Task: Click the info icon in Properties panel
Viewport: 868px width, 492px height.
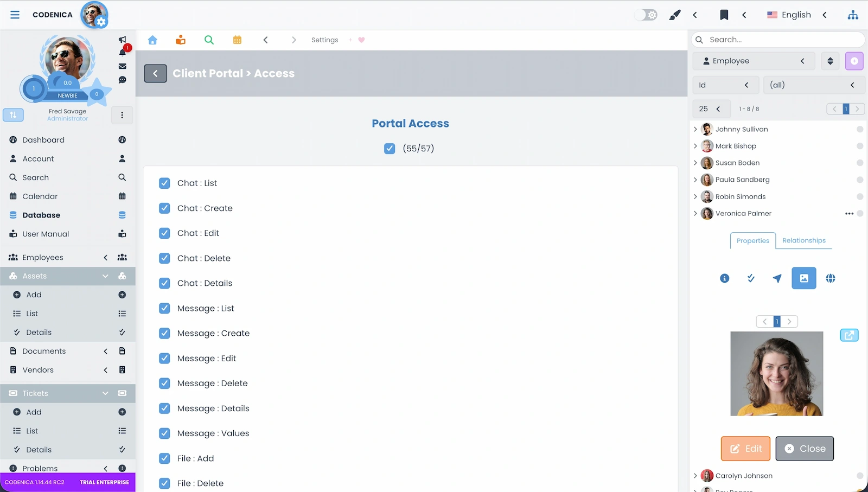Action: (x=724, y=278)
